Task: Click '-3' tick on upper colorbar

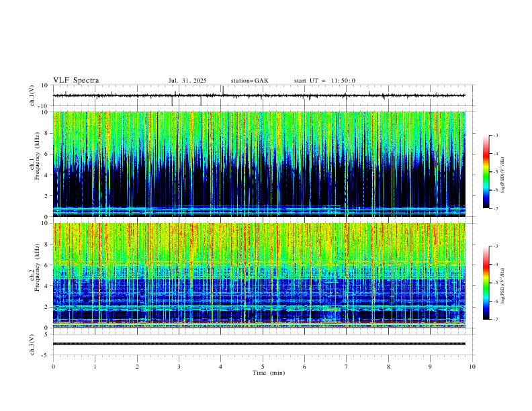Action: pyautogui.click(x=495, y=135)
